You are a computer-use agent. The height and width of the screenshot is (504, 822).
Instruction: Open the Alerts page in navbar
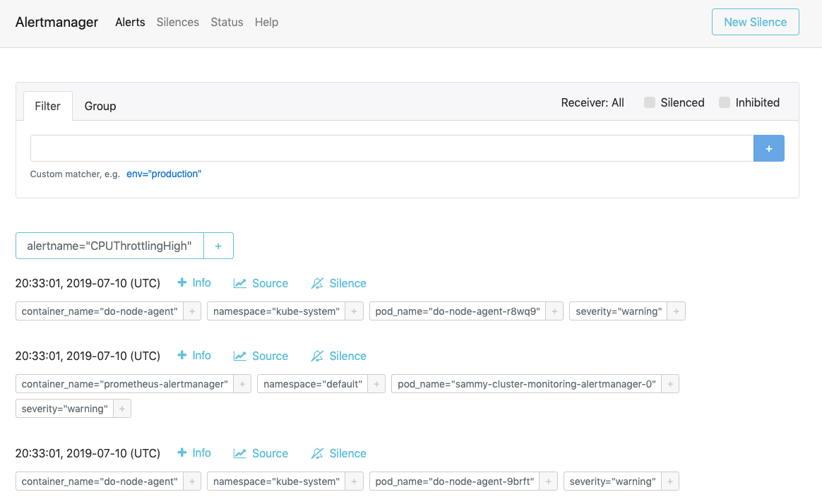click(130, 22)
